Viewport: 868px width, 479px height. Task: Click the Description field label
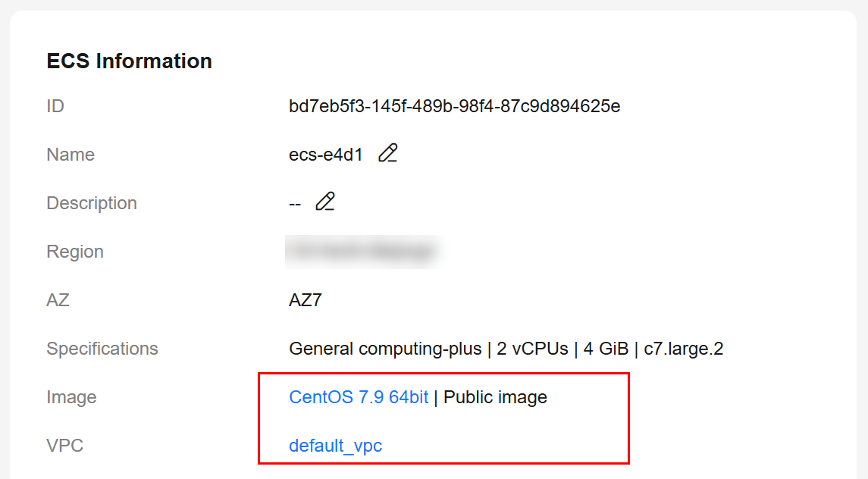[92, 203]
